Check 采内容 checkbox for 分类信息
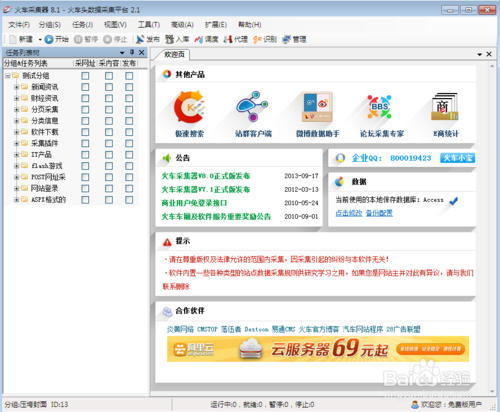Viewport: 500px width, 412px height. tap(109, 121)
